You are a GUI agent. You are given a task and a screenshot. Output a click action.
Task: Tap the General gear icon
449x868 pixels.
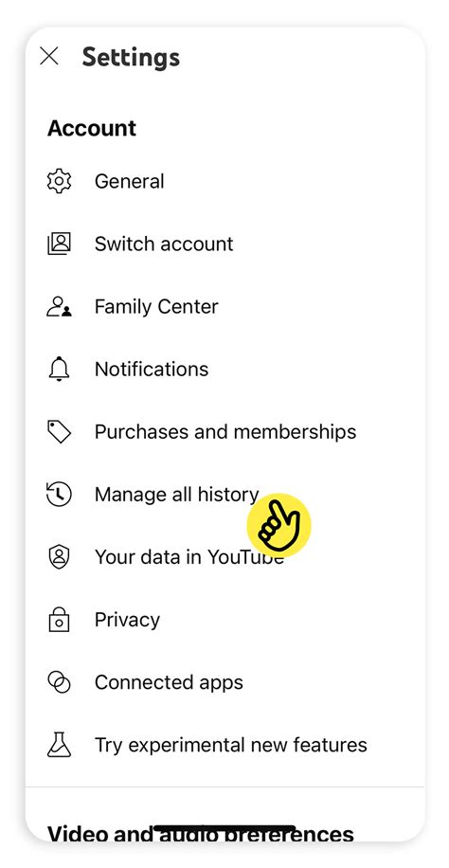tap(59, 182)
